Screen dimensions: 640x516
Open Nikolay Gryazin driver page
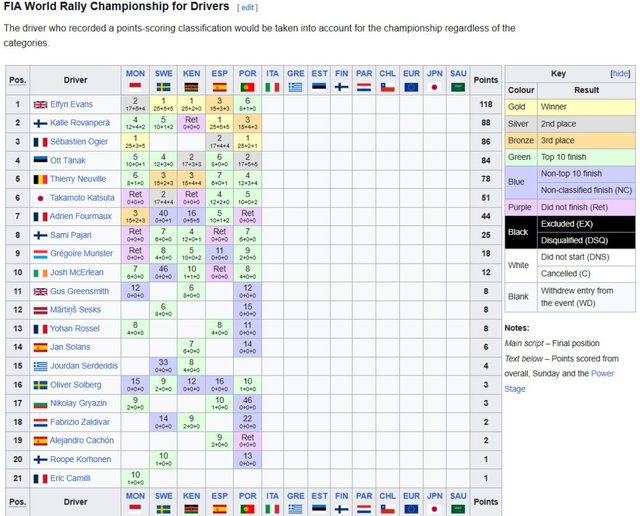pos(78,403)
